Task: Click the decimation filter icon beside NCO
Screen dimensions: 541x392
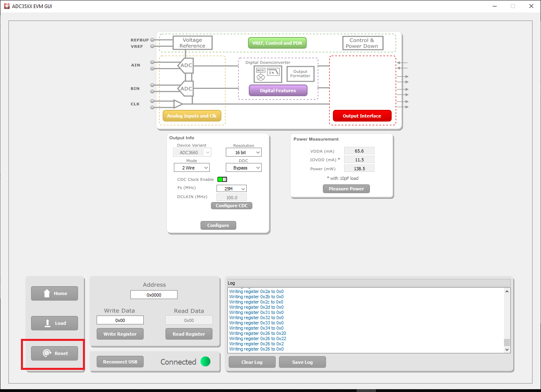Action: [x=274, y=72]
